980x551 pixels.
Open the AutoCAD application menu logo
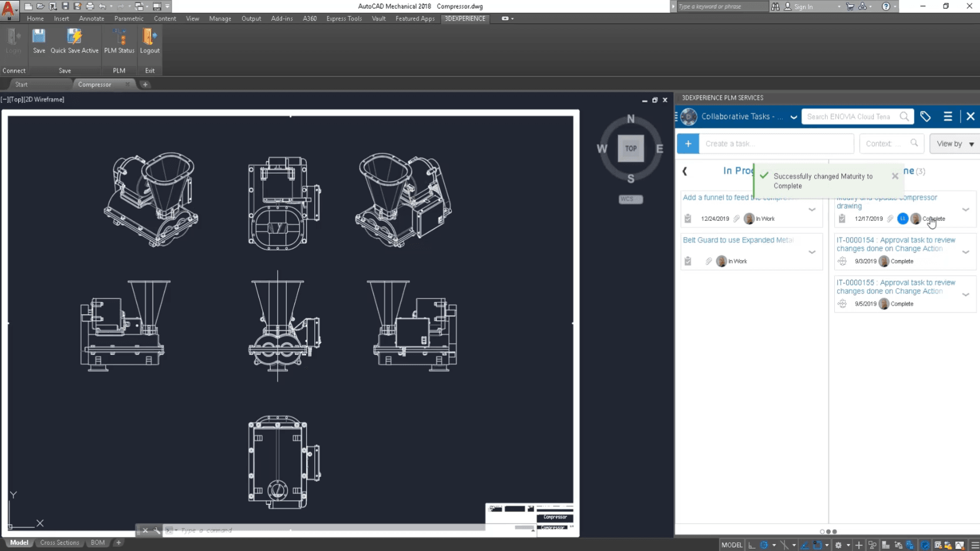point(9,9)
